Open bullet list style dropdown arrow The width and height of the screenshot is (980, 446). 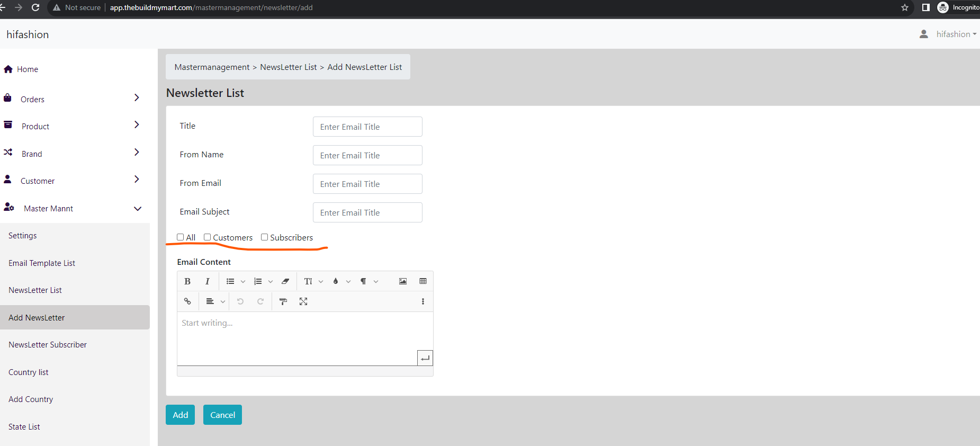pyautogui.click(x=243, y=281)
